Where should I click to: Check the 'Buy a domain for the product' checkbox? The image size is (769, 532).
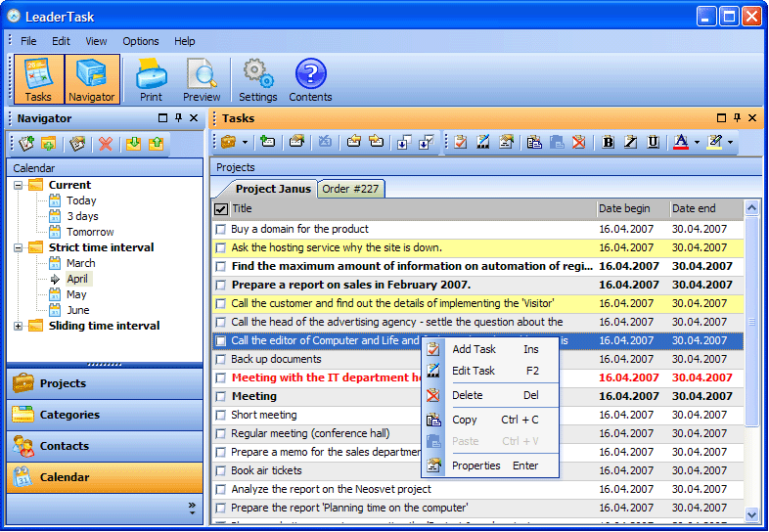(x=221, y=230)
